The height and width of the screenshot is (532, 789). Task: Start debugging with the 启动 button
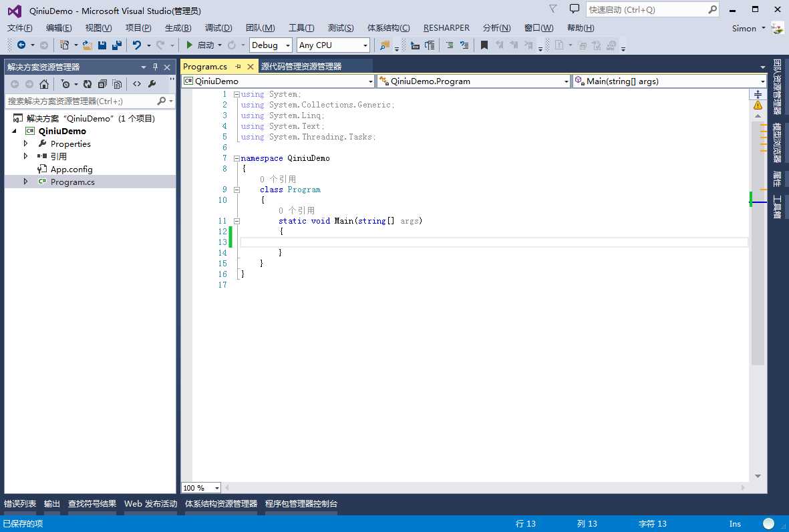pos(201,45)
